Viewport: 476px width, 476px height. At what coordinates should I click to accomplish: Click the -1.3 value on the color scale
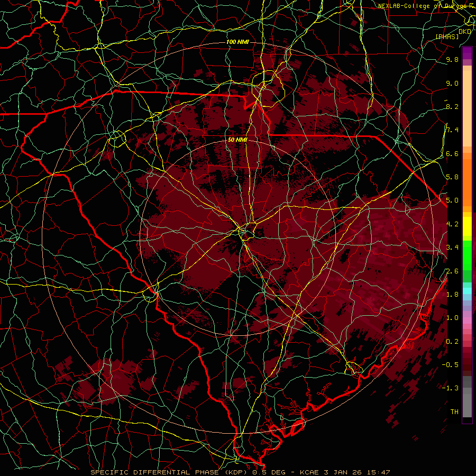coord(450,388)
